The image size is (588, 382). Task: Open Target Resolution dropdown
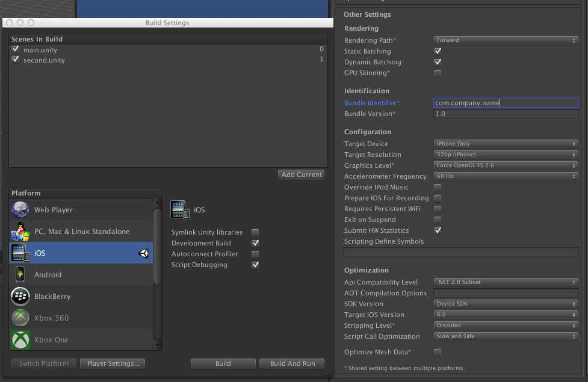click(x=506, y=155)
